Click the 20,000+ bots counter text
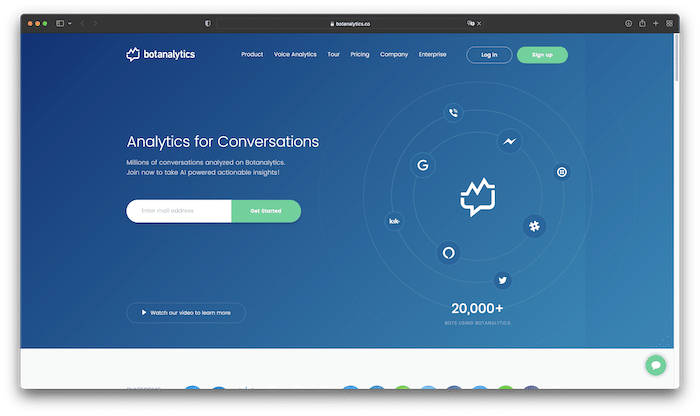This screenshot has height=416, width=700. 477,308
